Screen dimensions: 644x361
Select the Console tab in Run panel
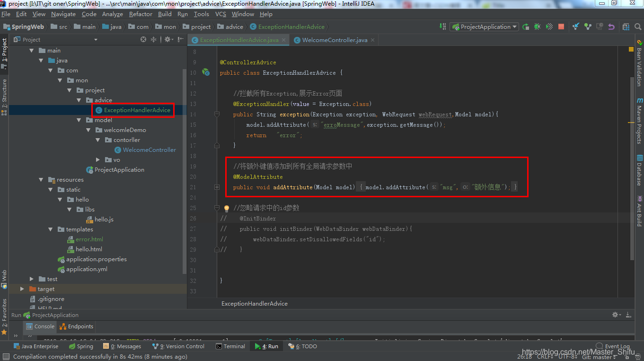pos(40,326)
